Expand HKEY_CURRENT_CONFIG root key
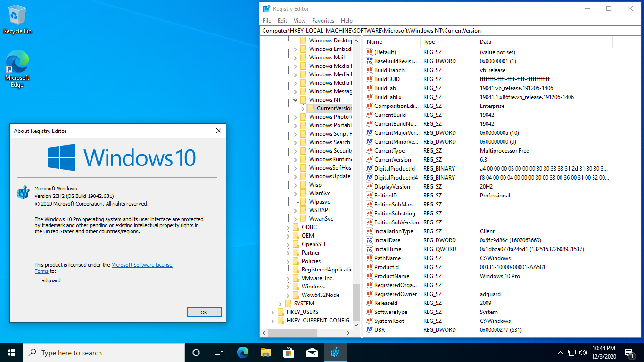This screenshot has width=644, height=362. pos(273,321)
